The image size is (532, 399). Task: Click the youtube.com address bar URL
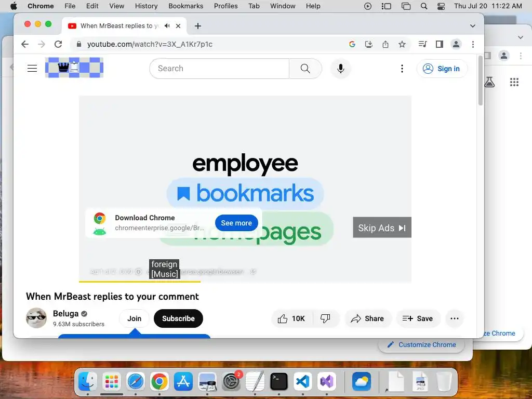tap(150, 44)
